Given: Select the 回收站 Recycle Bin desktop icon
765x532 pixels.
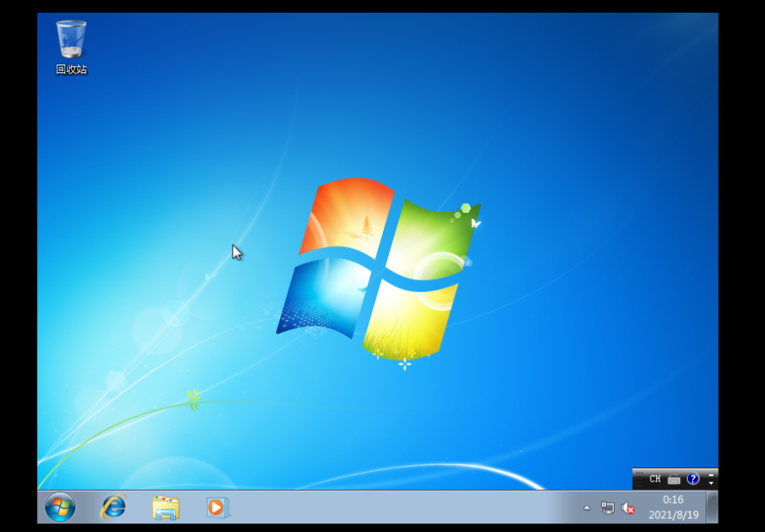Looking at the screenshot, I should (71, 47).
